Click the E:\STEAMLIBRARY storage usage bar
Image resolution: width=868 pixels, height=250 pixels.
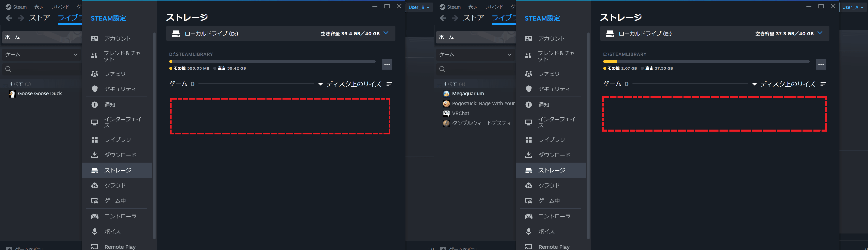(706, 61)
